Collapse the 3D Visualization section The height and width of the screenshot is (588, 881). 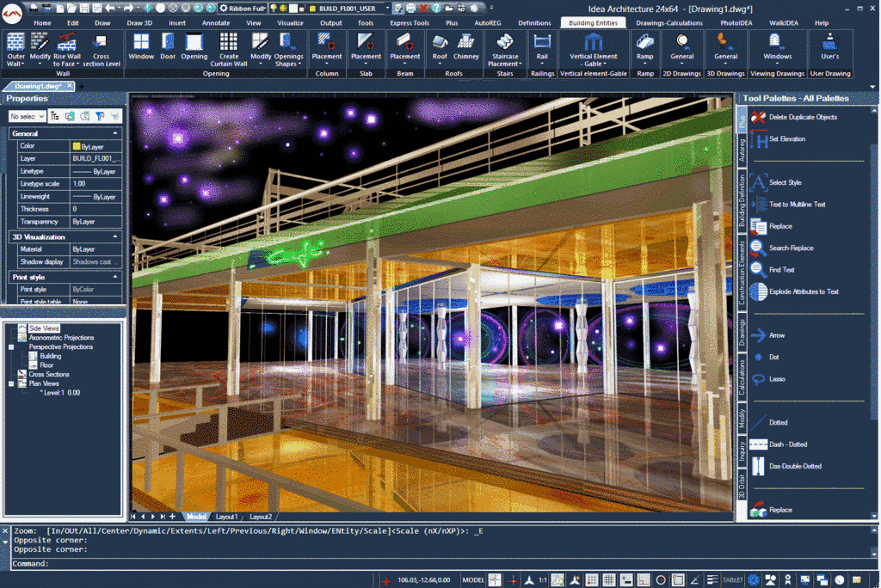[115, 237]
